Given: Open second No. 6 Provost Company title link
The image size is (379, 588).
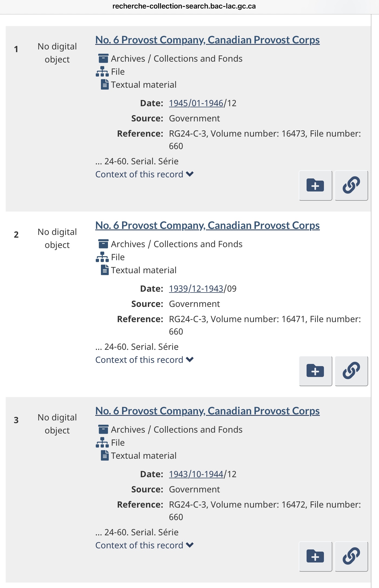Looking at the screenshot, I should [207, 225].
